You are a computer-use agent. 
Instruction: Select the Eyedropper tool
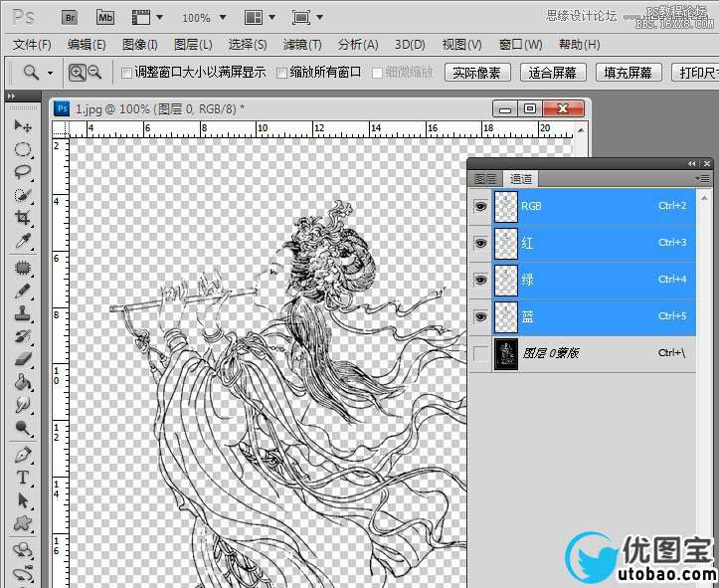(23, 242)
